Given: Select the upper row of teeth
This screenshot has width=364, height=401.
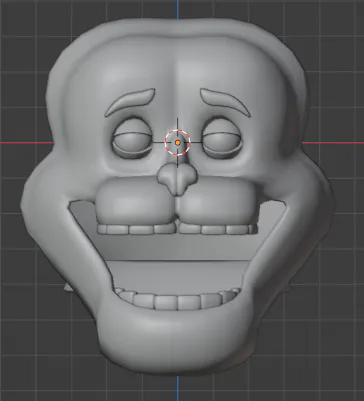Looking at the screenshot, I should [x=177, y=228].
